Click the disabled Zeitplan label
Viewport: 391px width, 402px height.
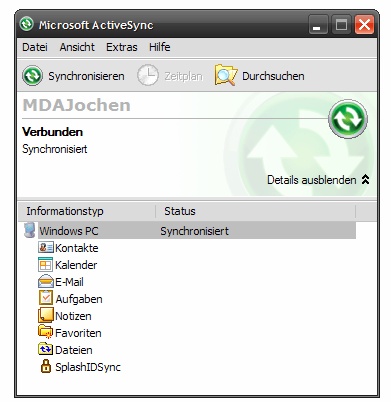[183, 76]
